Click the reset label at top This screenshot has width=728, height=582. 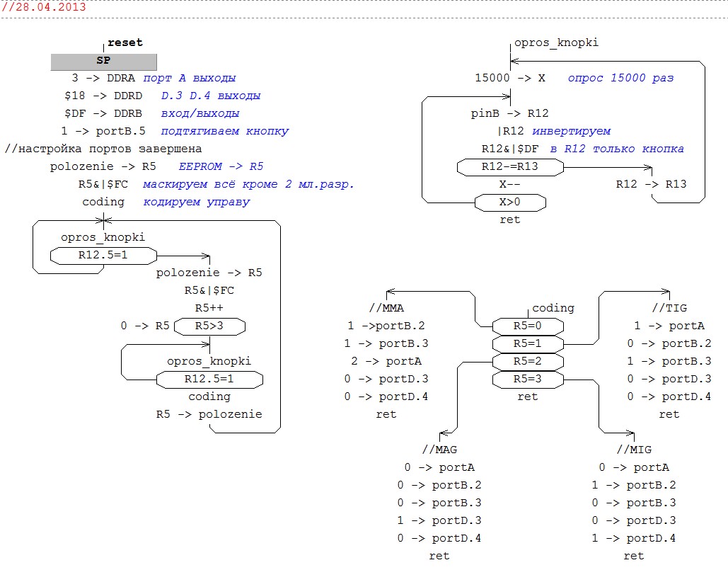coord(125,42)
